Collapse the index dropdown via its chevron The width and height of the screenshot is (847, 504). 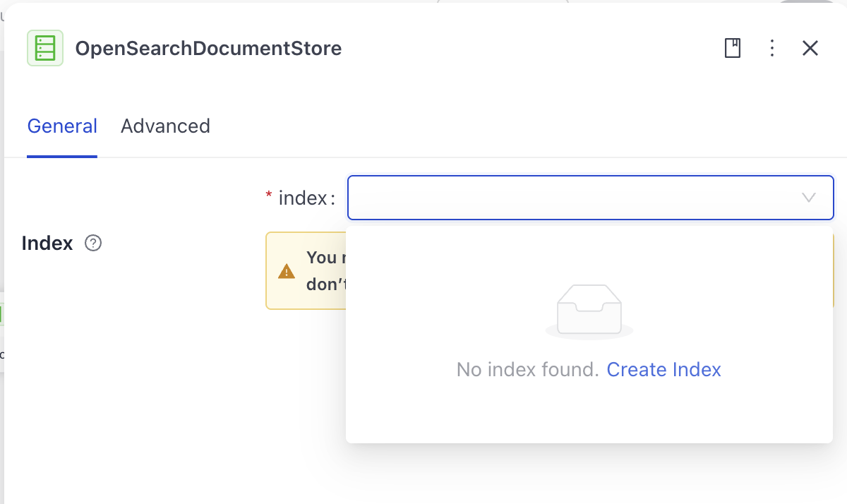pyautogui.click(x=809, y=198)
